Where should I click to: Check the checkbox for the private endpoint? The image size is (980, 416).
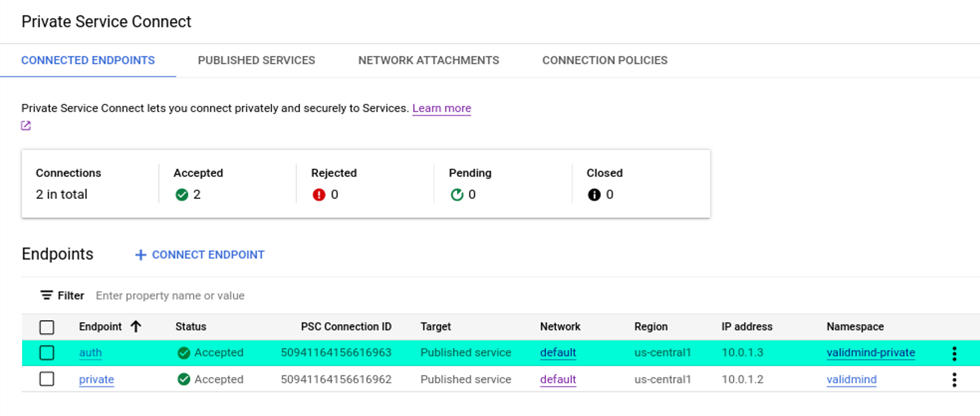click(47, 379)
